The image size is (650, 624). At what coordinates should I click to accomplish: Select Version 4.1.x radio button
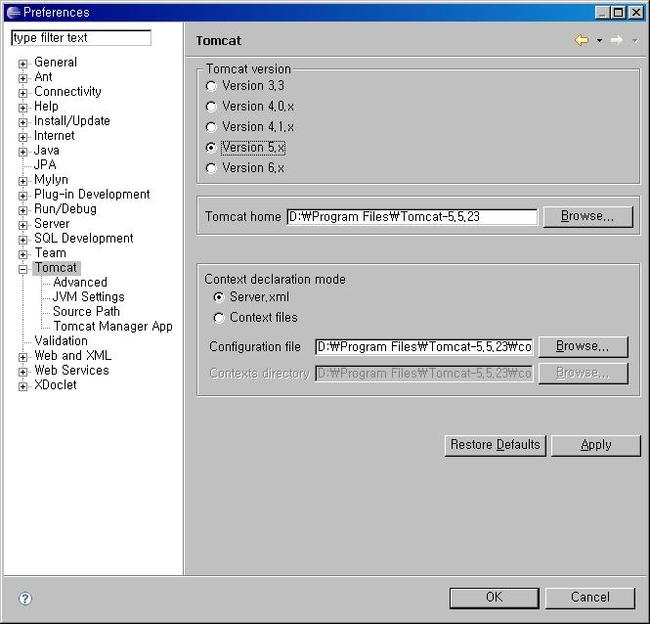[x=211, y=127]
